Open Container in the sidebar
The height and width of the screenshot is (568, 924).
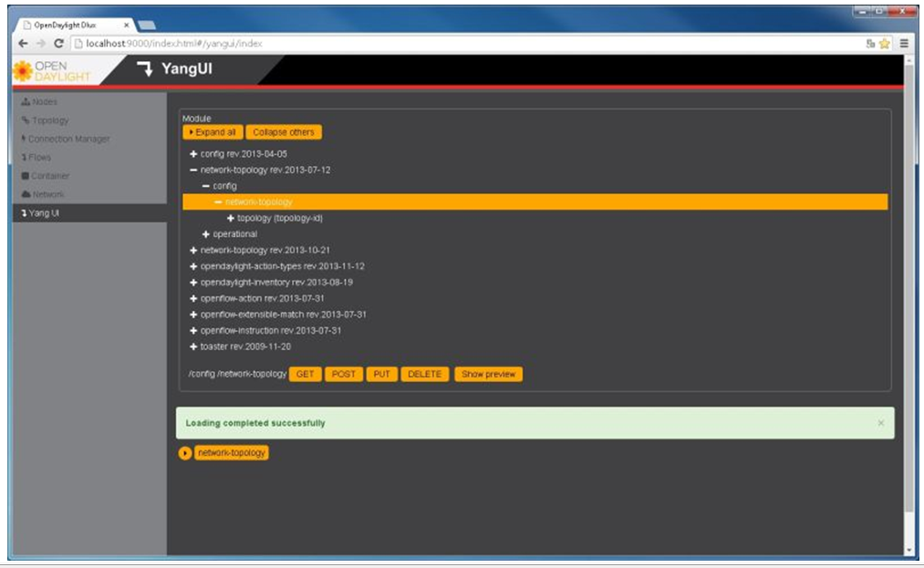[46, 176]
